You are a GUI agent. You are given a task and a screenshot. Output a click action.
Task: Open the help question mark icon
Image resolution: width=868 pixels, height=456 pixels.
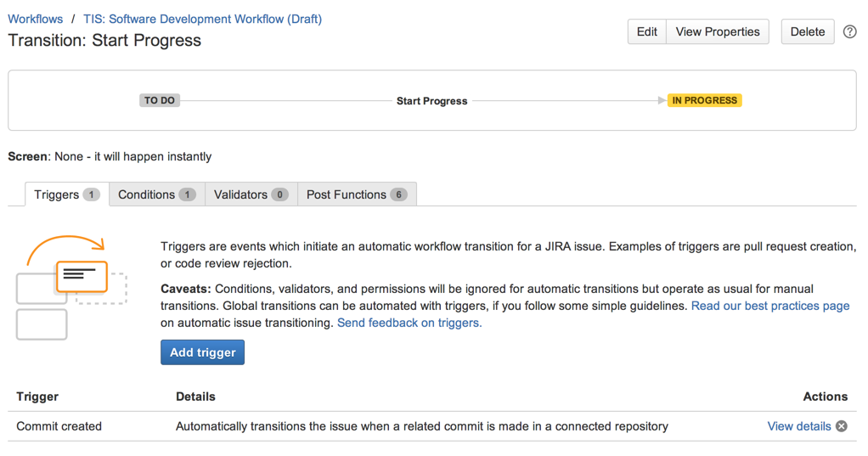pyautogui.click(x=849, y=32)
